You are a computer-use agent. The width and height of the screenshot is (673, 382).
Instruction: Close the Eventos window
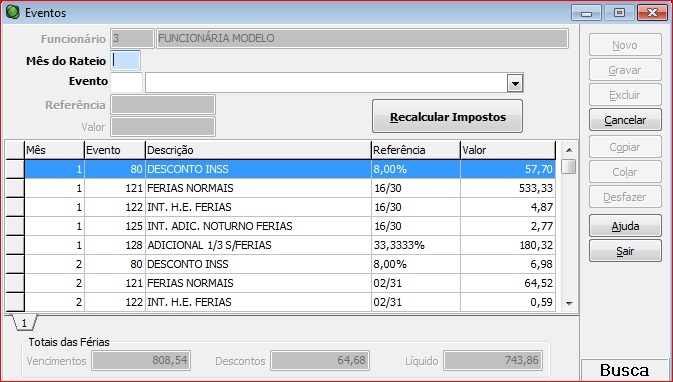coord(652,13)
